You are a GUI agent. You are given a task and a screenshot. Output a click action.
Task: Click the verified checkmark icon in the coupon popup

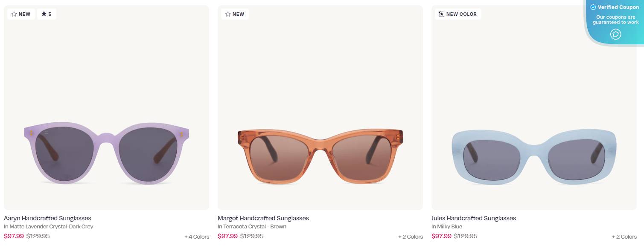[593, 7]
